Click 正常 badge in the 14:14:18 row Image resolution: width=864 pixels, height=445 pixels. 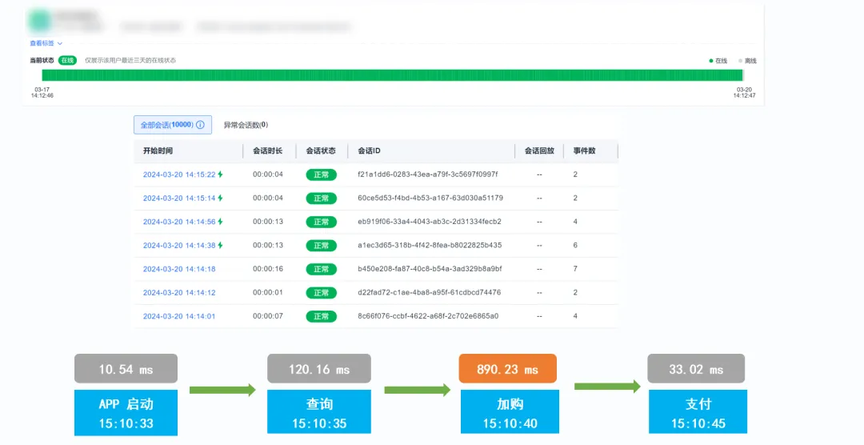pyautogui.click(x=321, y=269)
